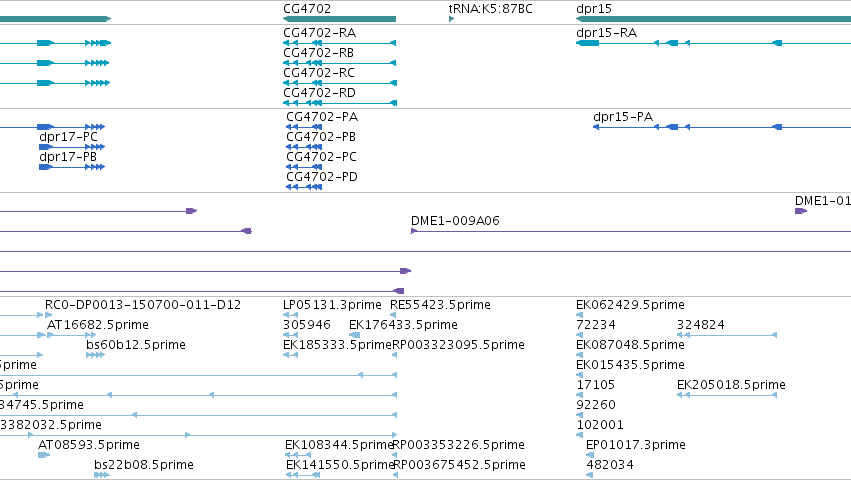This screenshot has width=851, height=480.
Task: Select the dpr15-PA protein feature label
Action: tap(623, 117)
